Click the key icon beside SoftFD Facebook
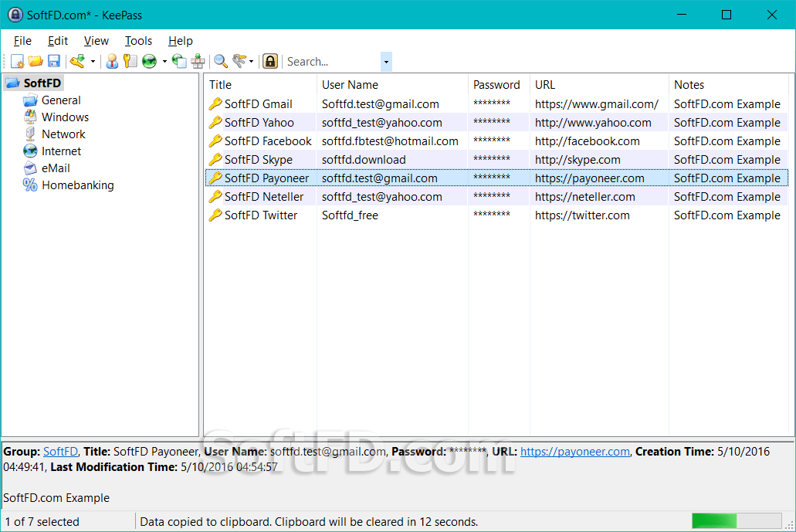The height and width of the screenshot is (532, 796). click(215, 141)
